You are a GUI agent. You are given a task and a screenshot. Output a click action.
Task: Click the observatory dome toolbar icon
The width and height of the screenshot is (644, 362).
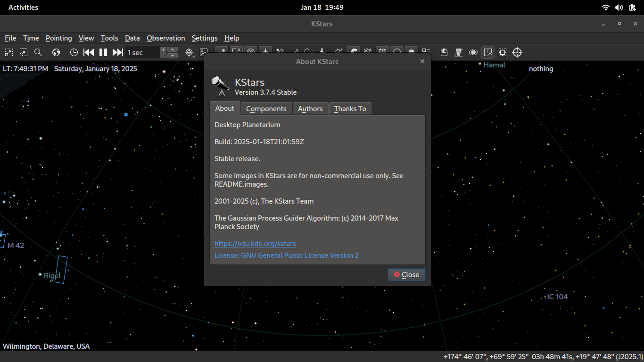point(444,52)
